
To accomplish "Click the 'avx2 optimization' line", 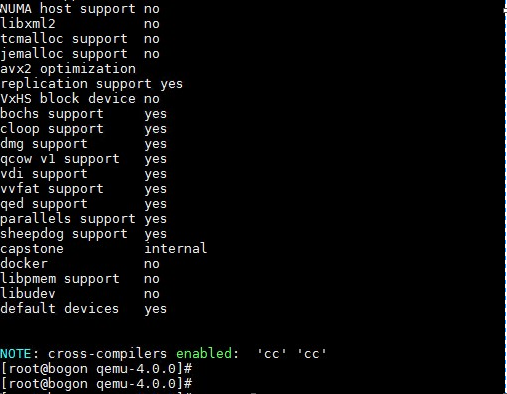I will (x=68, y=69).
